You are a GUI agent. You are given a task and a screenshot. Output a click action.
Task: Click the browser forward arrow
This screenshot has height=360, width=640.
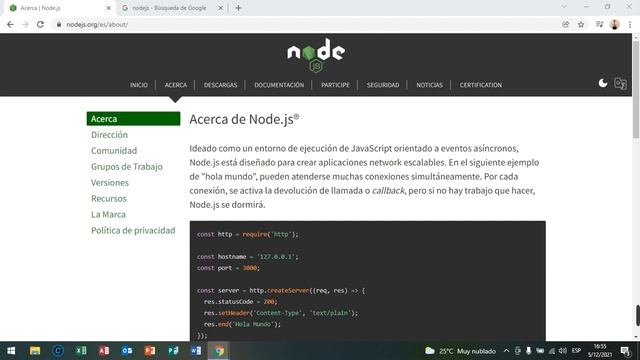click(25, 24)
